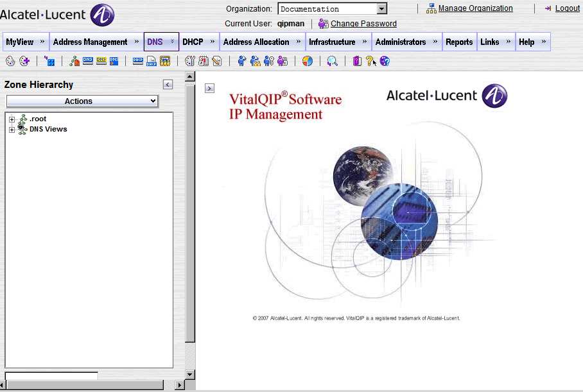The height and width of the screenshot is (392, 583).
Task: Click the Change Password link
Action: pos(363,24)
